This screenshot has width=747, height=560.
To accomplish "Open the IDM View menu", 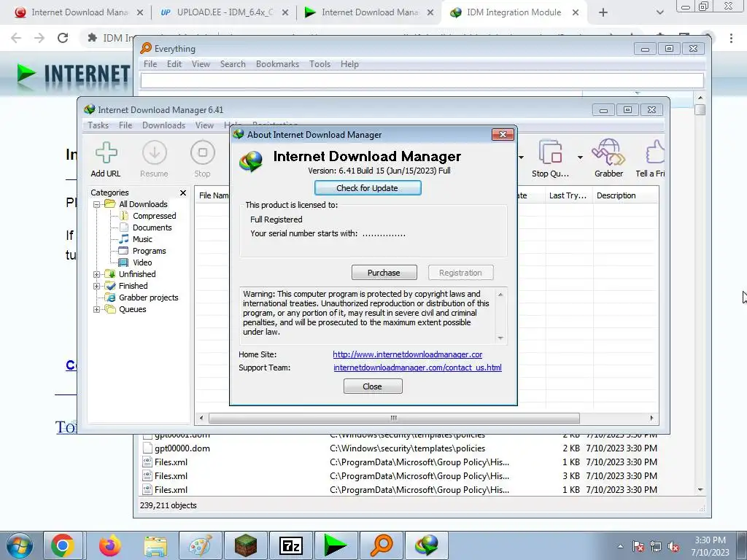I will (x=204, y=125).
